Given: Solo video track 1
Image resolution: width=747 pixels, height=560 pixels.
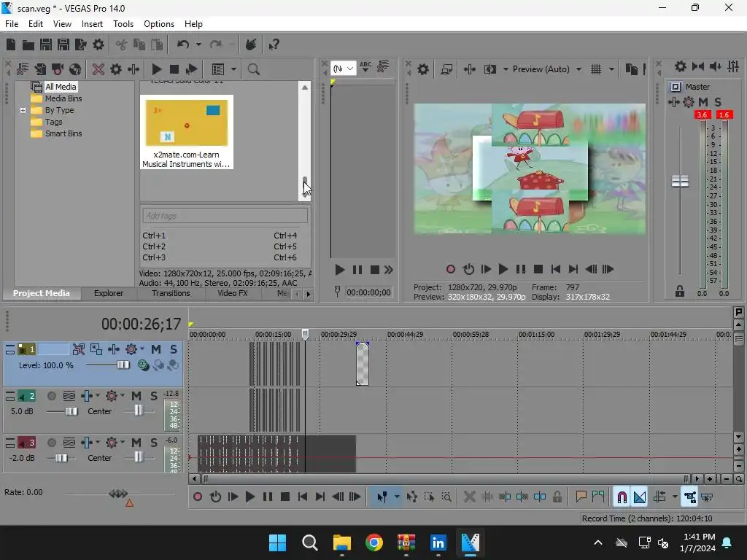Looking at the screenshot, I should [174, 349].
